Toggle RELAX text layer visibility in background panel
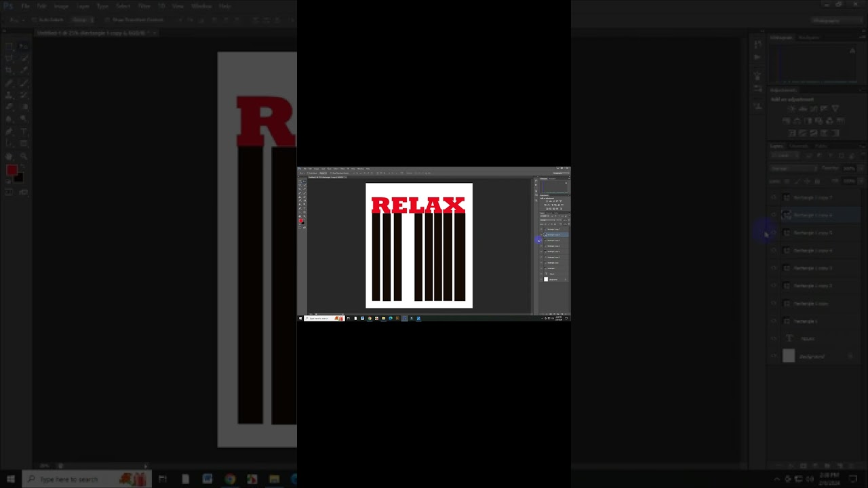868x488 pixels. (x=774, y=338)
